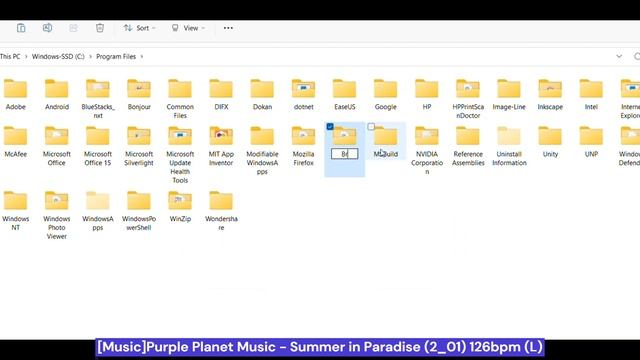Open address bar history dropdown
The height and width of the screenshot is (360, 640).
tap(619, 56)
